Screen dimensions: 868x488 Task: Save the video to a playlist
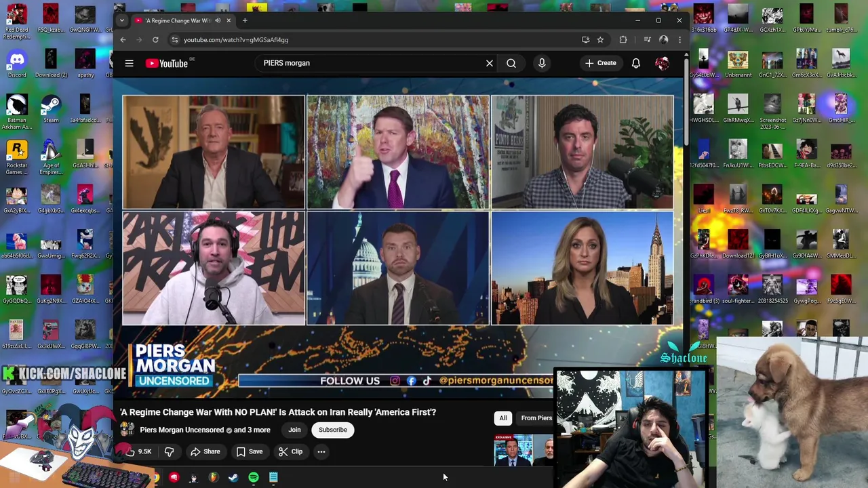point(249,451)
